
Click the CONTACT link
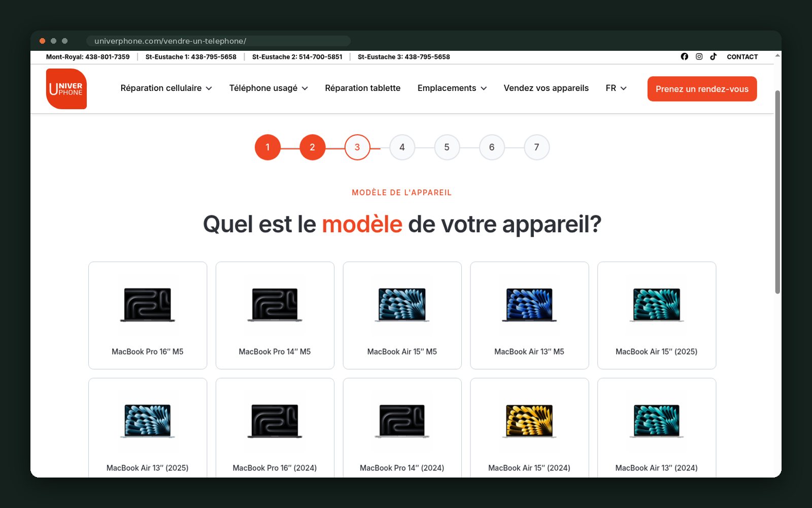[x=742, y=57]
